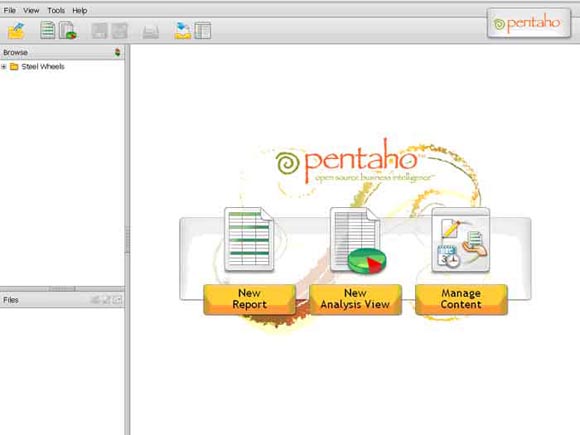This screenshot has height=435, width=580.
Task: Open the Tools menu
Action: pyautogui.click(x=56, y=10)
